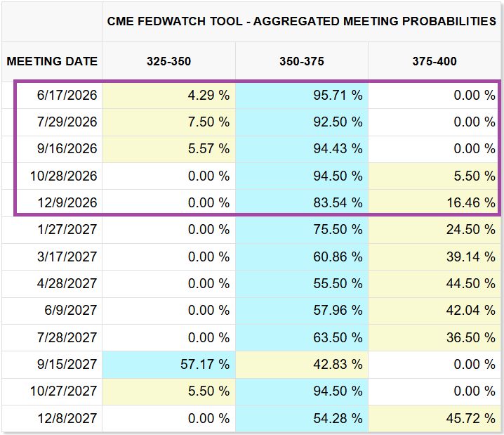Select the 375-400 column header
Viewport: 504px width, 435px height.
tap(435, 61)
